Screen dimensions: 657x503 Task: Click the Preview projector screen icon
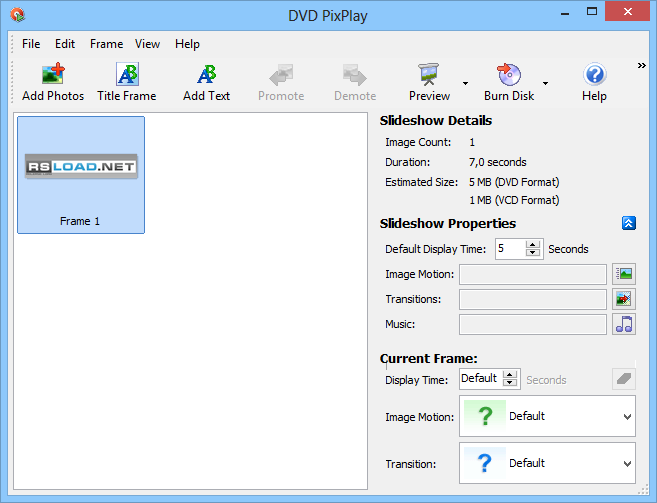[x=429, y=74]
